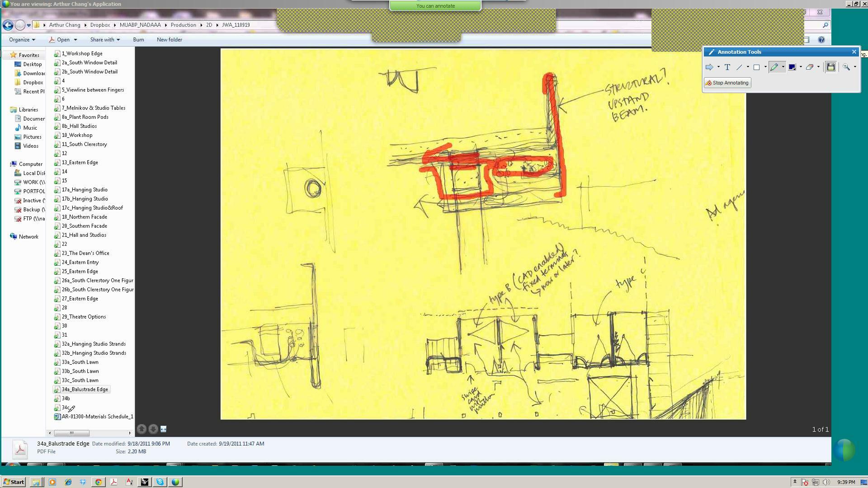This screenshot has height=488, width=868.
Task: Open the annotation color picker swatch
Action: 792,67
